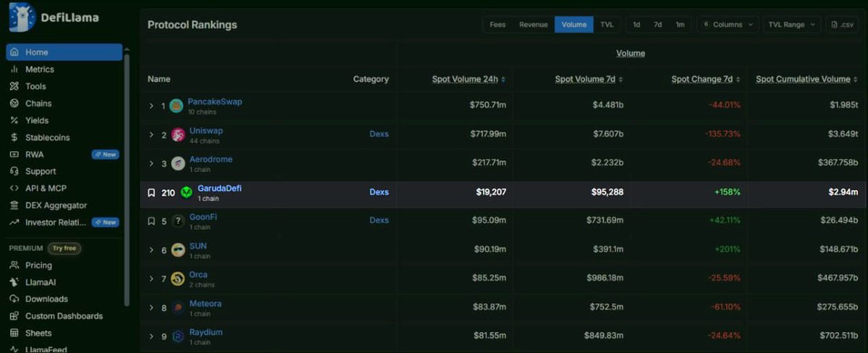This screenshot has height=353, width=868.
Task: Expand the Raydium row chevron
Action: [151, 336]
